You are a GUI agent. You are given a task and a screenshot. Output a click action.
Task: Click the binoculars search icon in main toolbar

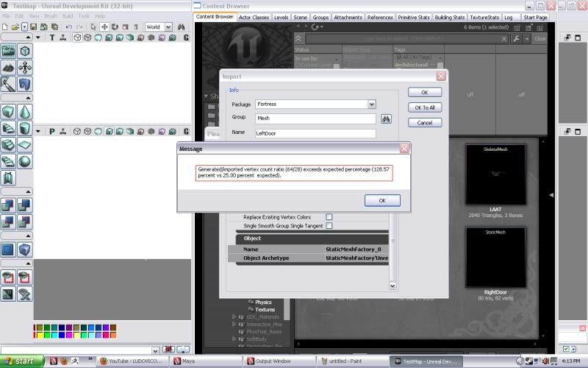point(181,27)
